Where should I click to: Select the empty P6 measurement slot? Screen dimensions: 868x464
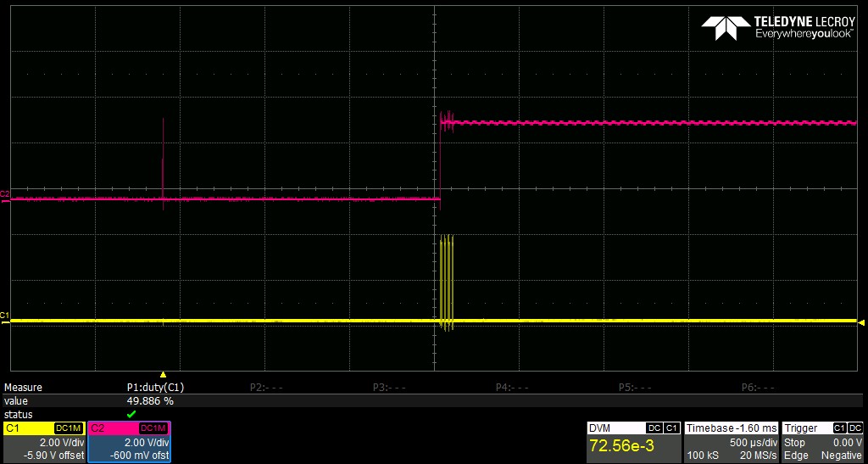pos(758,388)
